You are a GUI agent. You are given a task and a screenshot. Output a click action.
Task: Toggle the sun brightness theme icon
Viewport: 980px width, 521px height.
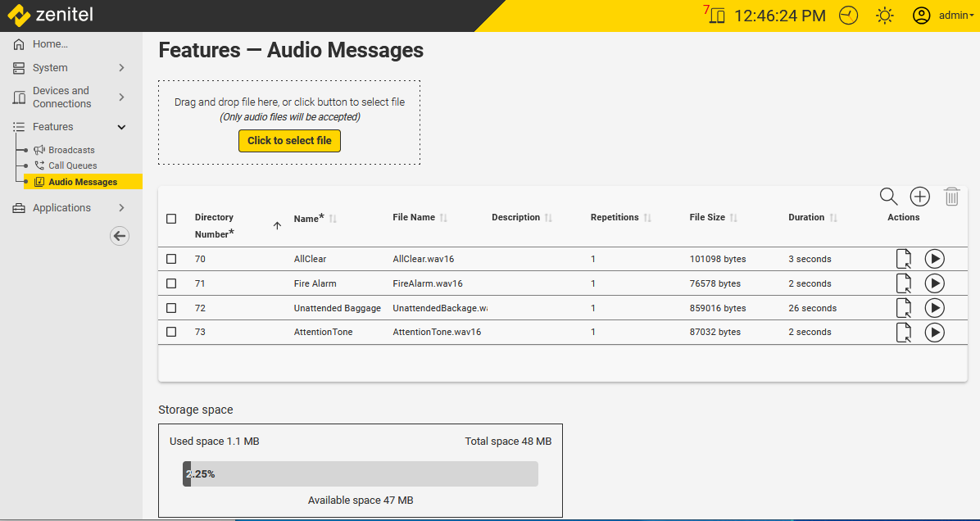[885, 16]
